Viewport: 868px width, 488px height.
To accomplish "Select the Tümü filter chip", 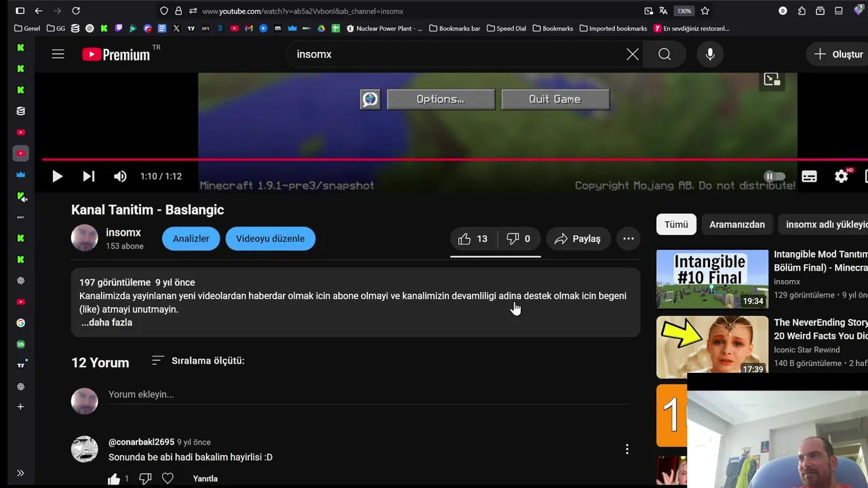I will click(x=676, y=224).
